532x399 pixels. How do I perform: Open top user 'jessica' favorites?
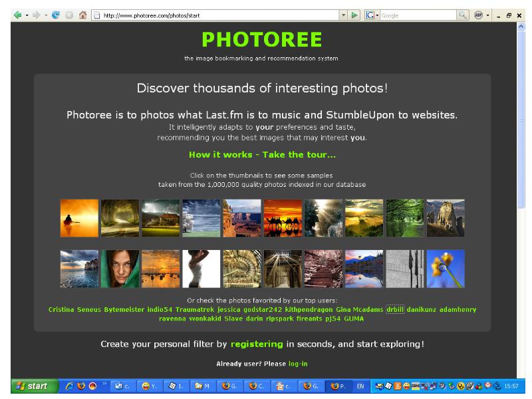point(229,309)
